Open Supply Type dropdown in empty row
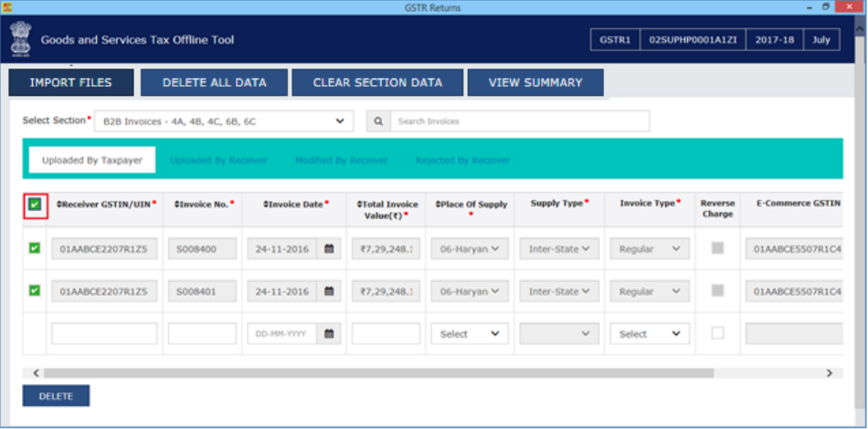 point(559,334)
